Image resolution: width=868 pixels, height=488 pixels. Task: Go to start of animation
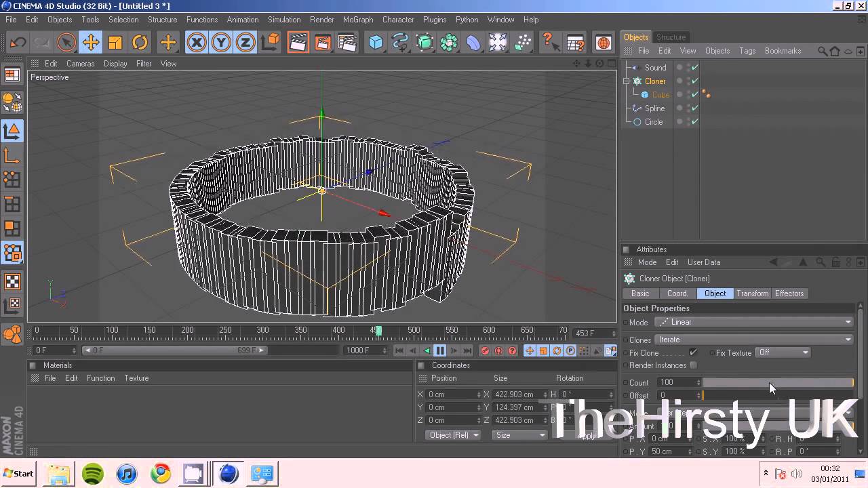point(399,350)
